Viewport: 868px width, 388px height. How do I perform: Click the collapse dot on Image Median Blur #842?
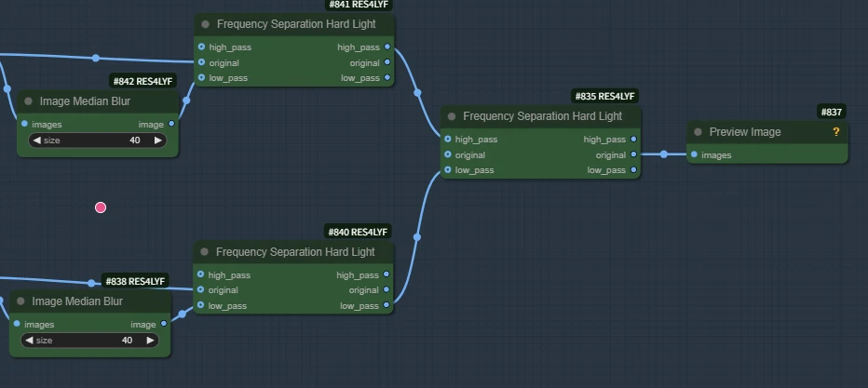[29, 101]
